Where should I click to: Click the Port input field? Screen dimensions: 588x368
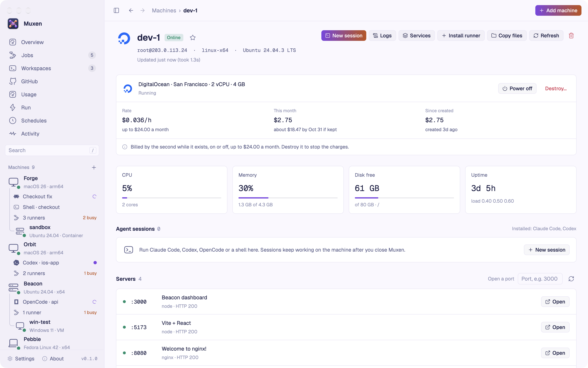point(540,279)
